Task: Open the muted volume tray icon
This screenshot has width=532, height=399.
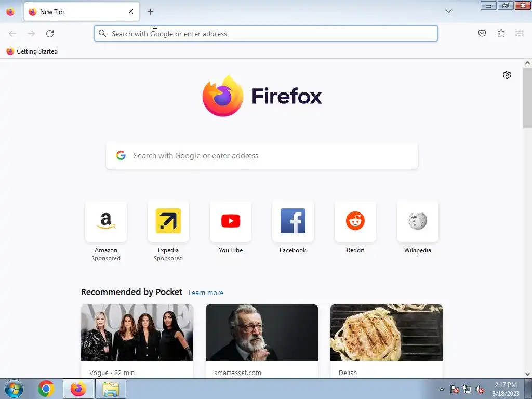Action: pos(480,389)
